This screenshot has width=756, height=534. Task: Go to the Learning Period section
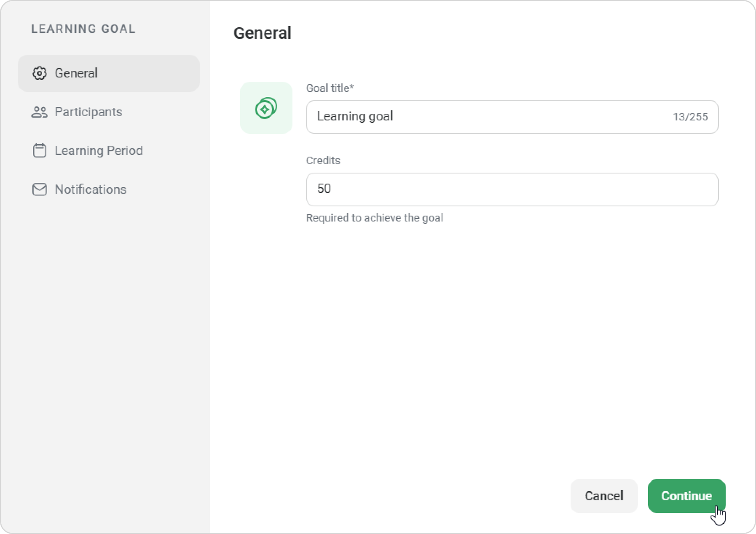coord(99,151)
